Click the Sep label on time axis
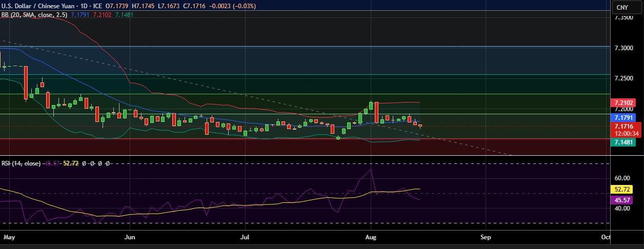644x249 pixels. tap(486, 238)
